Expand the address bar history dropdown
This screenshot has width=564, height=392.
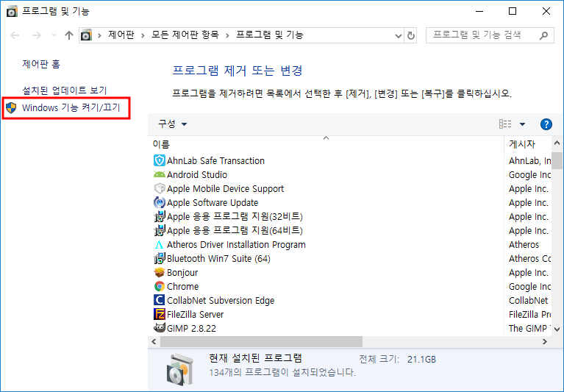coord(398,35)
